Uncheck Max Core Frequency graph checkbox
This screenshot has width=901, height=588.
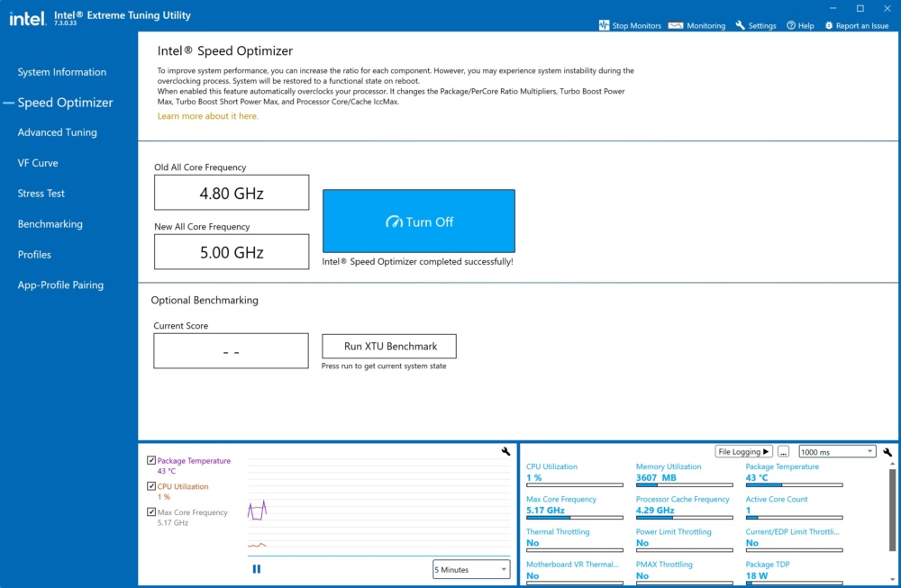click(x=151, y=511)
